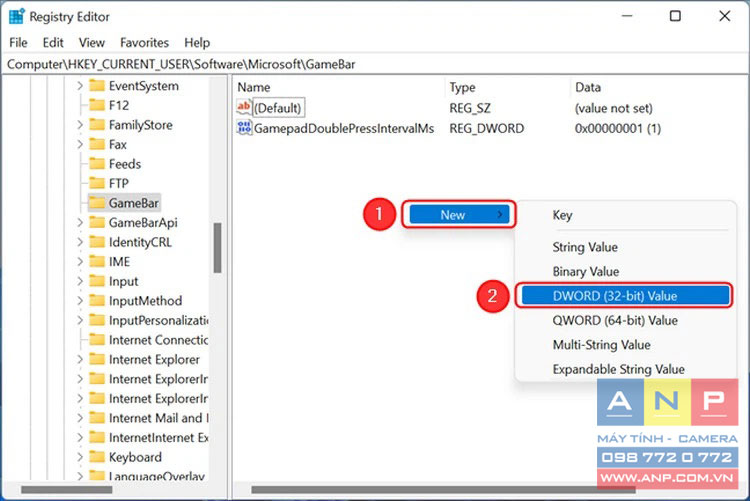Expand the Internet Mail and News key
Image resolution: width=750 pixels, height=501 pixels.
pyautogui.click(x=80, y=418)
